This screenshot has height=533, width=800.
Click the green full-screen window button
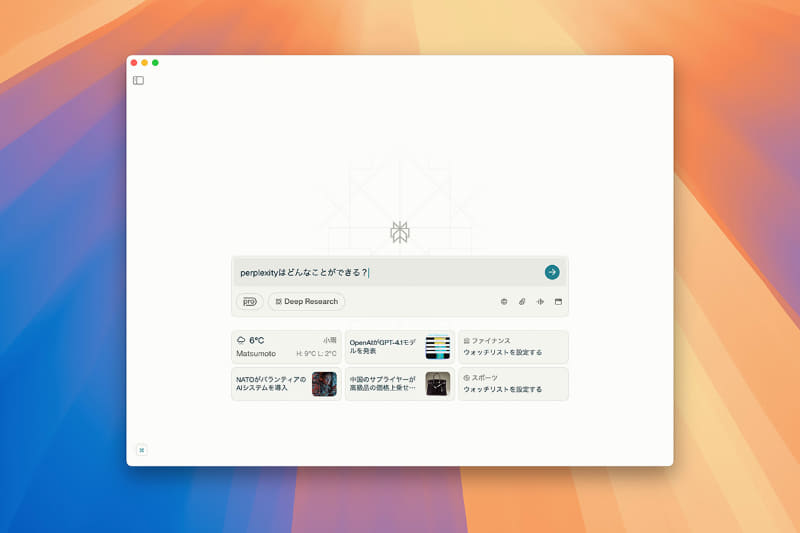[x=155, y=63]
